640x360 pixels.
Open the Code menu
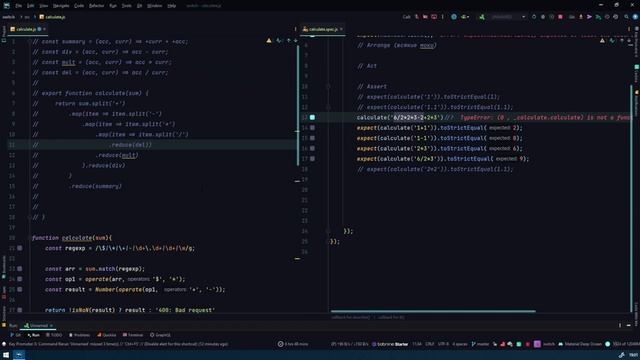(x=79, y=6)
